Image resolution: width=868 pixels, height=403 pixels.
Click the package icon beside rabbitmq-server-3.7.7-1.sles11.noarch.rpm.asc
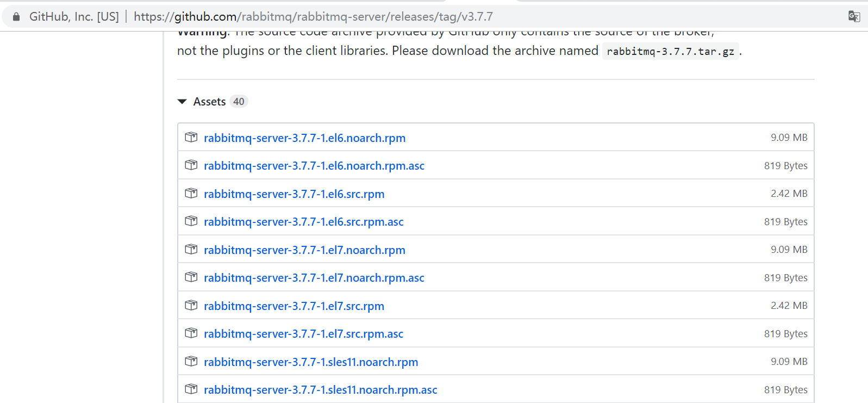[x=191, y=389]
